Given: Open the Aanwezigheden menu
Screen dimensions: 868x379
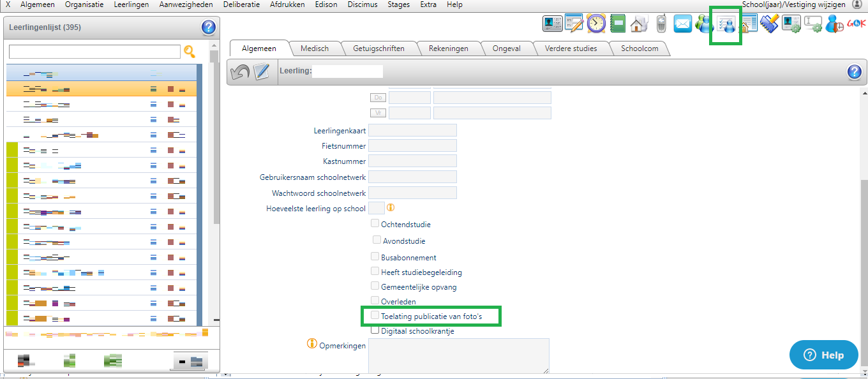Looking at the screenshot, I should pyautogui.click(x=186, y=4).
